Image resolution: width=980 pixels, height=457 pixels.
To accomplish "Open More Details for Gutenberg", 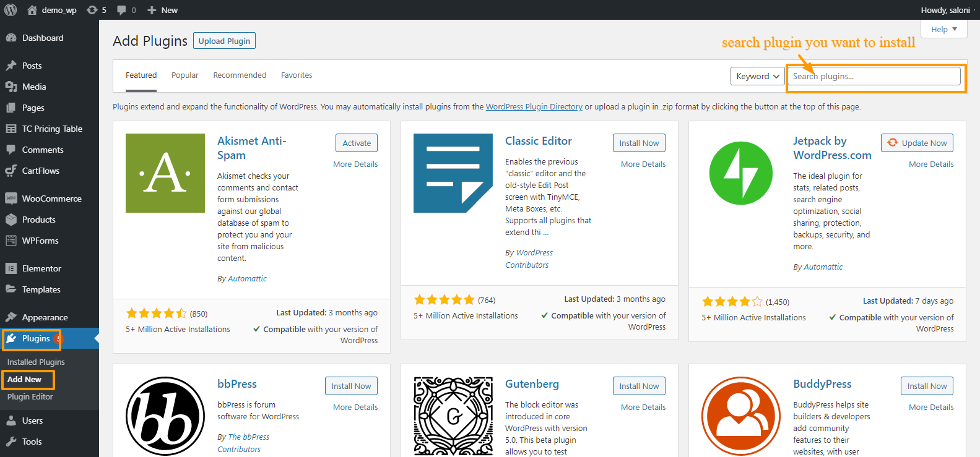I will [643, 407].
